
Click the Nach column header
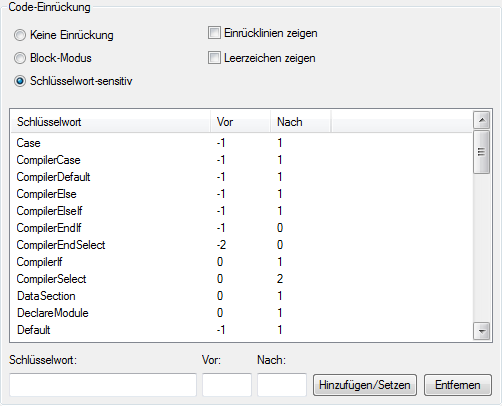(300, 122)
